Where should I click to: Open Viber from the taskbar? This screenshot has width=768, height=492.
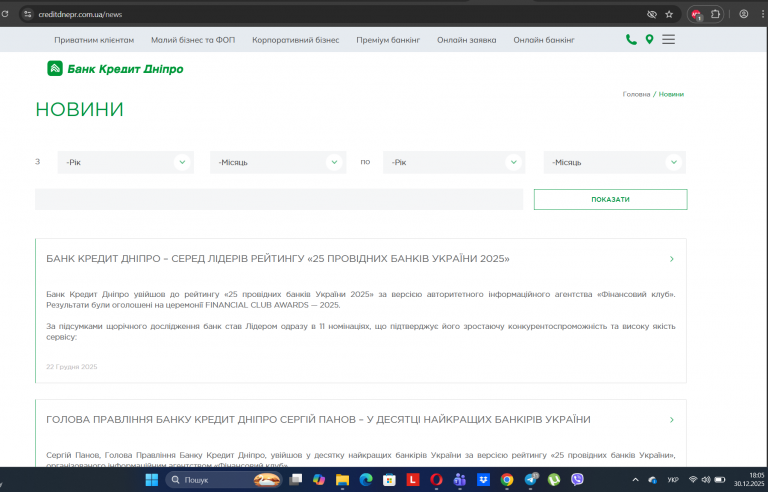click(577, 480)
